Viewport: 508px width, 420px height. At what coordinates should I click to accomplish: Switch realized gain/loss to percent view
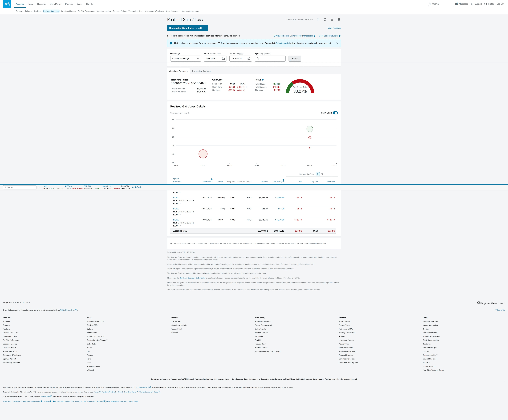tap(322, 174)
